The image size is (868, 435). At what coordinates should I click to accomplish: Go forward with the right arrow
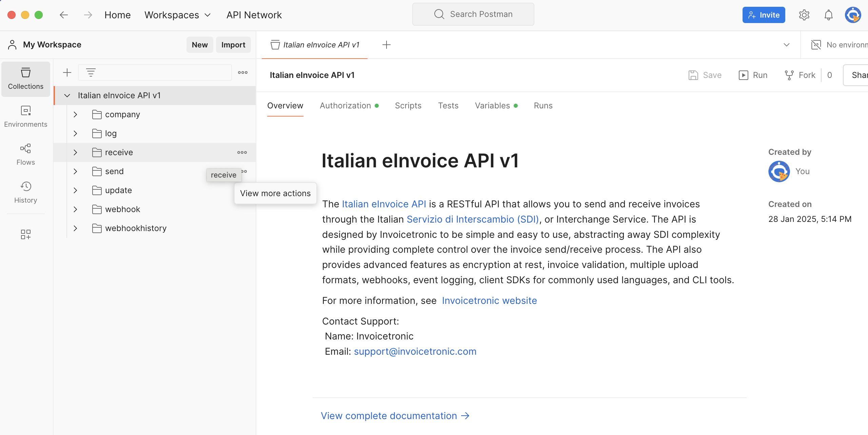[x=88, y=15]
